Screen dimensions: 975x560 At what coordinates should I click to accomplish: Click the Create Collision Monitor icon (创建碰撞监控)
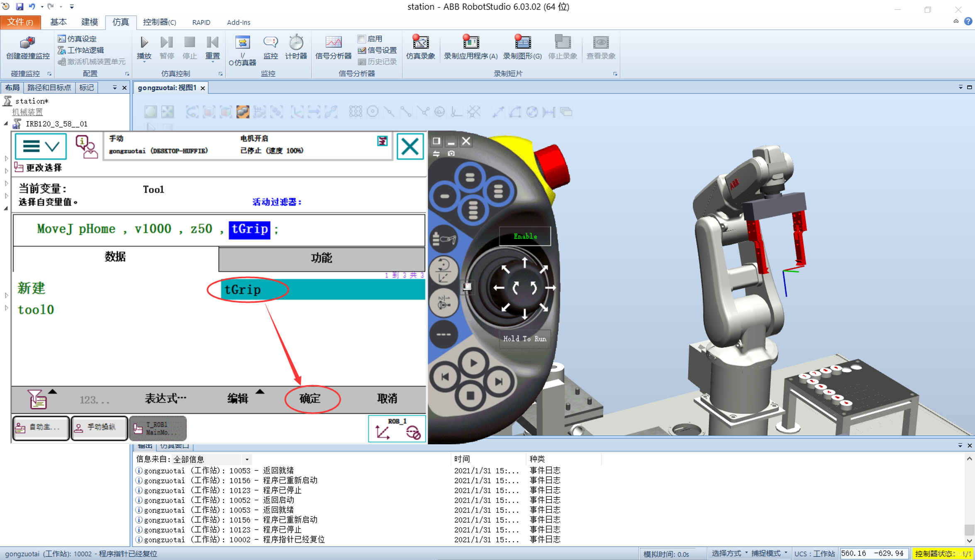pyautogui.click(x=27, y=43)
